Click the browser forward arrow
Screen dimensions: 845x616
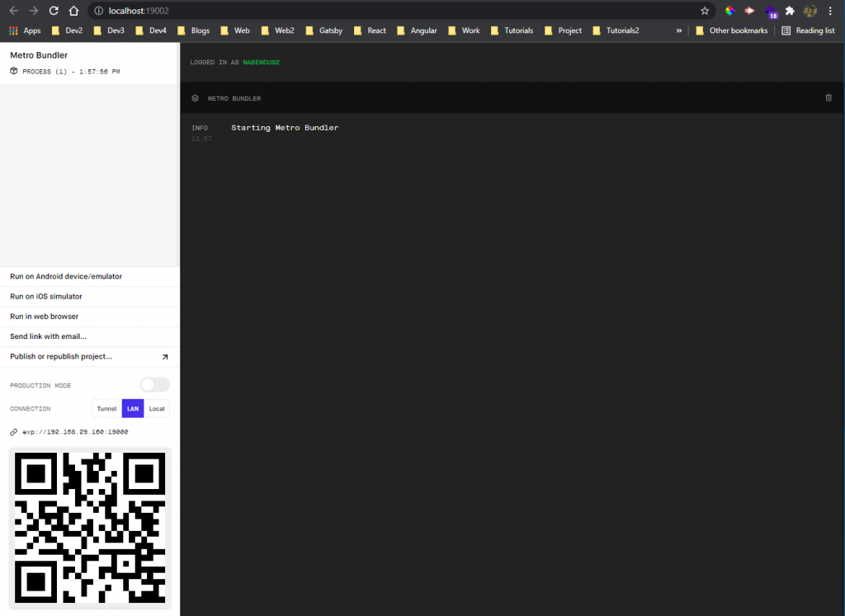pos(33,11)
